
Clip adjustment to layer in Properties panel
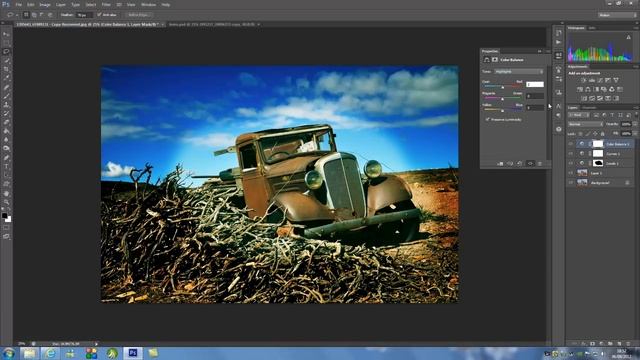tap(500, 164)
